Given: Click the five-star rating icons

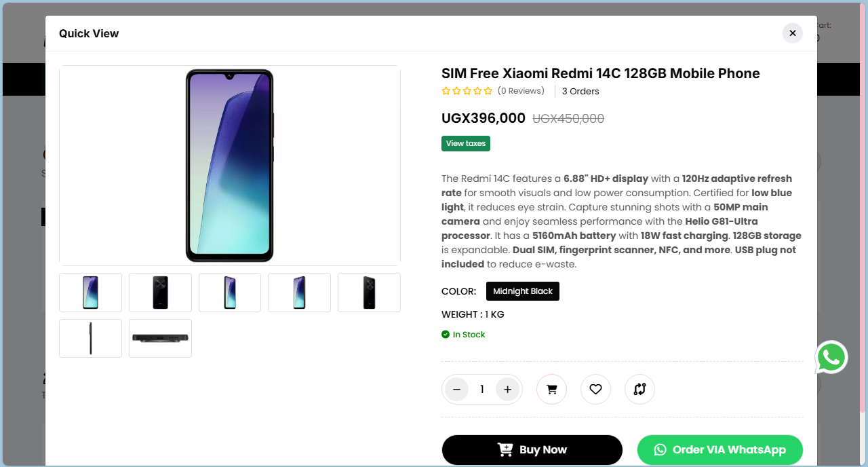Looking at the screenshot, I should tap(467, 91).
